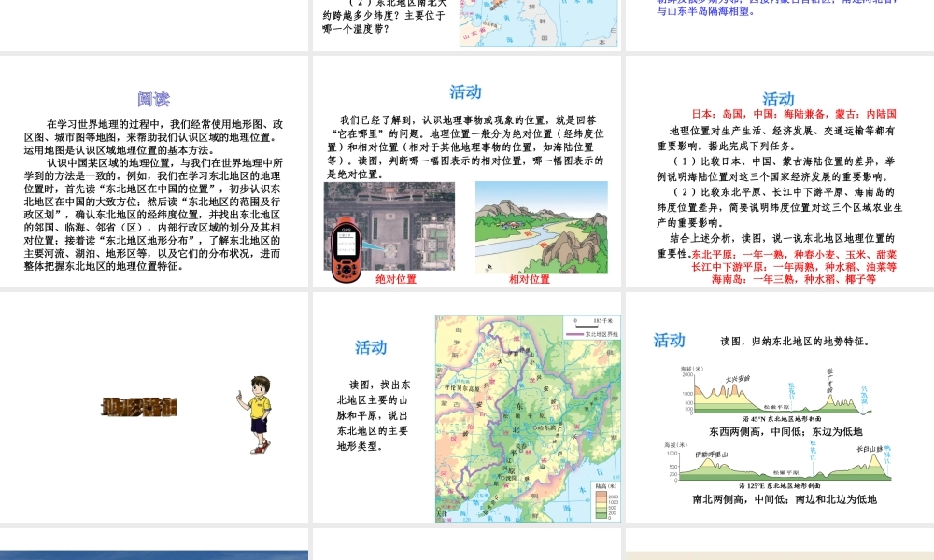934x560 pixels.
Task: Click the red line 海南岛：一年三熟
Action: coord(794,278)
